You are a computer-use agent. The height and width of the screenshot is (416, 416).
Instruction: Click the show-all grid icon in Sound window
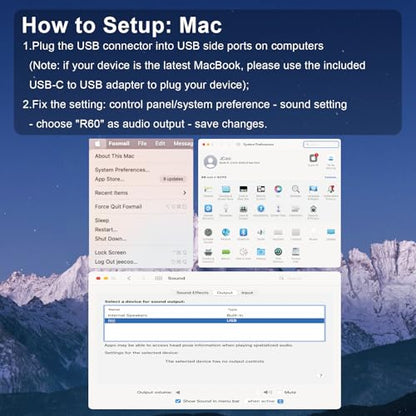coord(159,278)
